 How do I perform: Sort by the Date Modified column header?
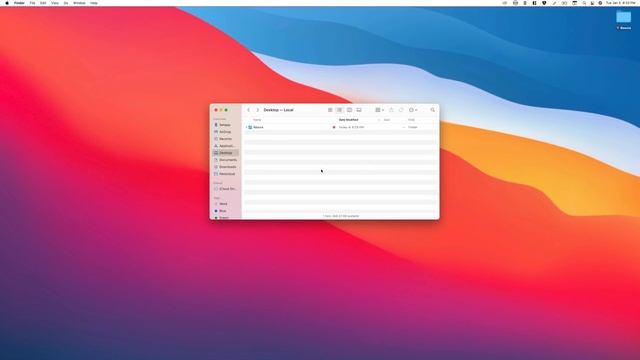(x=349, y=120)
